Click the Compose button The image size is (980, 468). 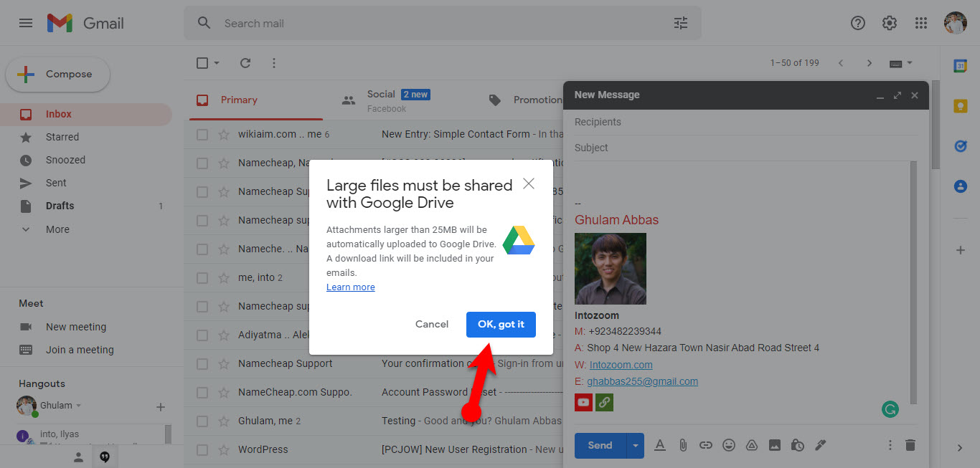pos(58,75)
